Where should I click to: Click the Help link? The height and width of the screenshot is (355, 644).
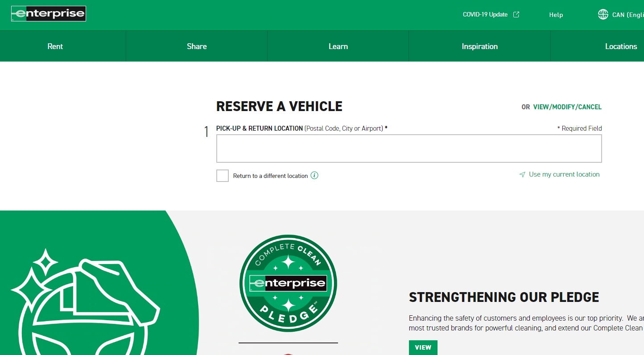coord(556,15)
